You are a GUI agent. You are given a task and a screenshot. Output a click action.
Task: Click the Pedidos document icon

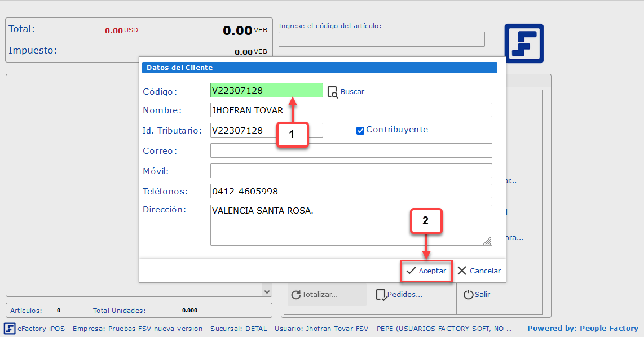point(381,295)
